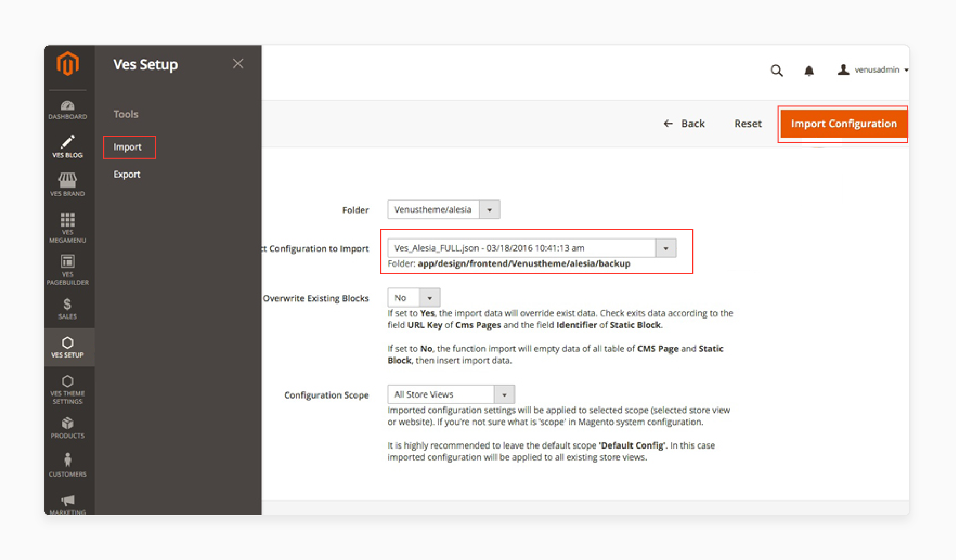Open the Marketing sidebar item
The width and height of the screenshot is (956, 560).
point(67,505)
